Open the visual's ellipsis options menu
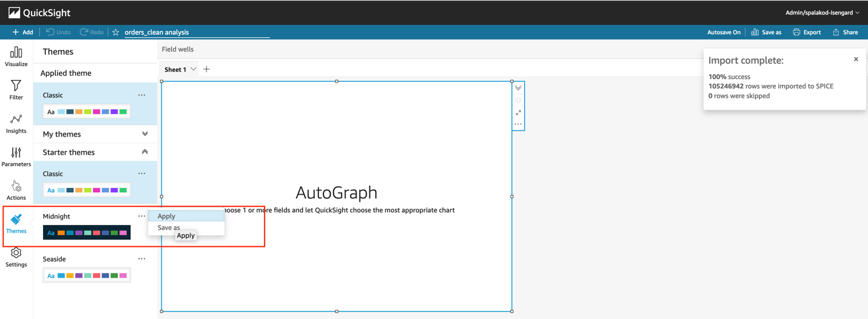Screen dimensions: 868x319 point(518,124)
